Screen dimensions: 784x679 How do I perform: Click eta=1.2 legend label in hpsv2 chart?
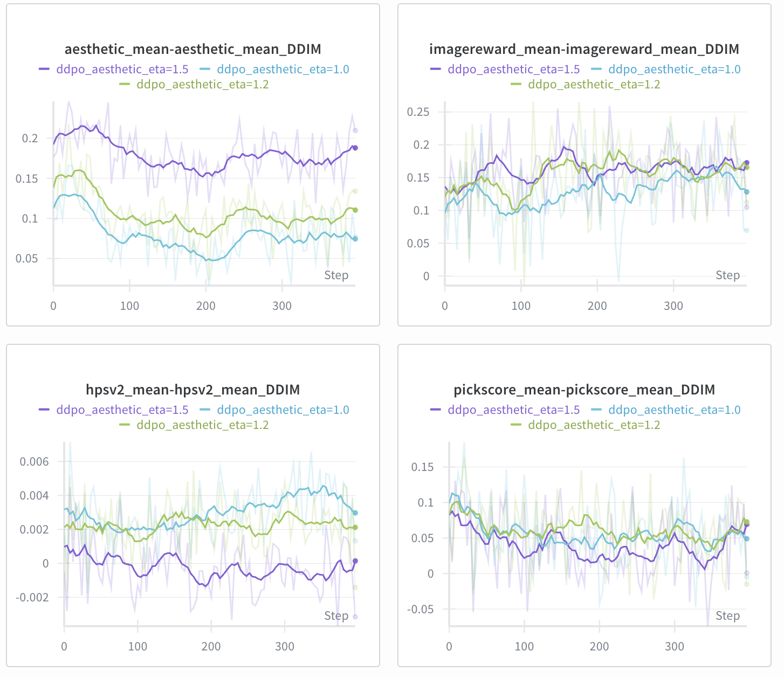[203, 425]
